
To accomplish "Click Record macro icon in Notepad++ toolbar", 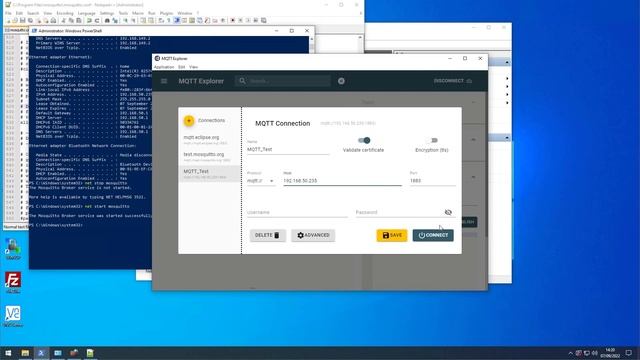I will 233,20.
